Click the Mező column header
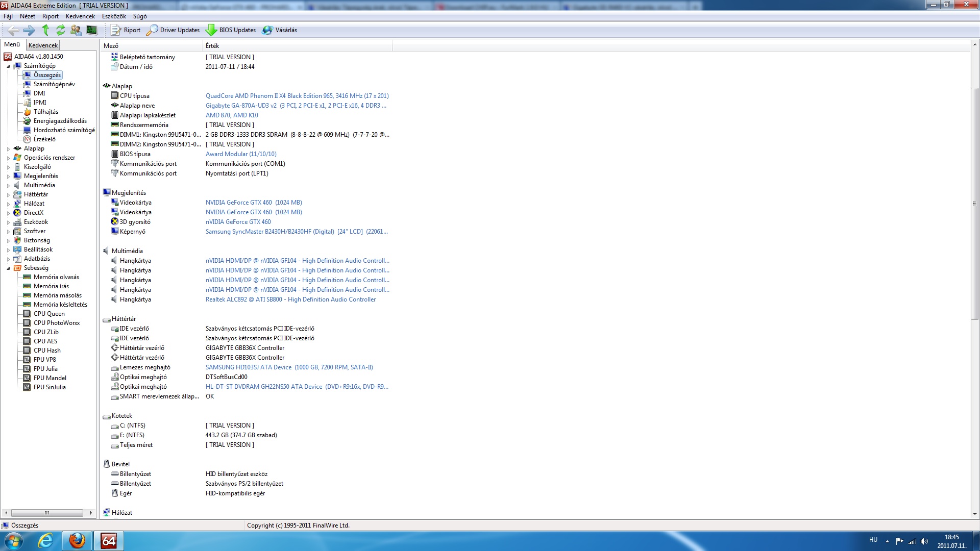The height and width of the screenshot is (551, 980). pyautogui.click(x=152, y=46)
